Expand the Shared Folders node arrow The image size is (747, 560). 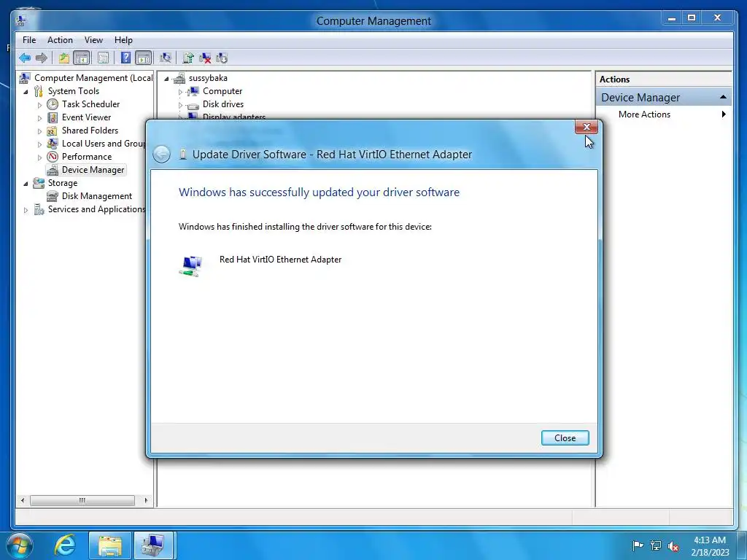39,131
